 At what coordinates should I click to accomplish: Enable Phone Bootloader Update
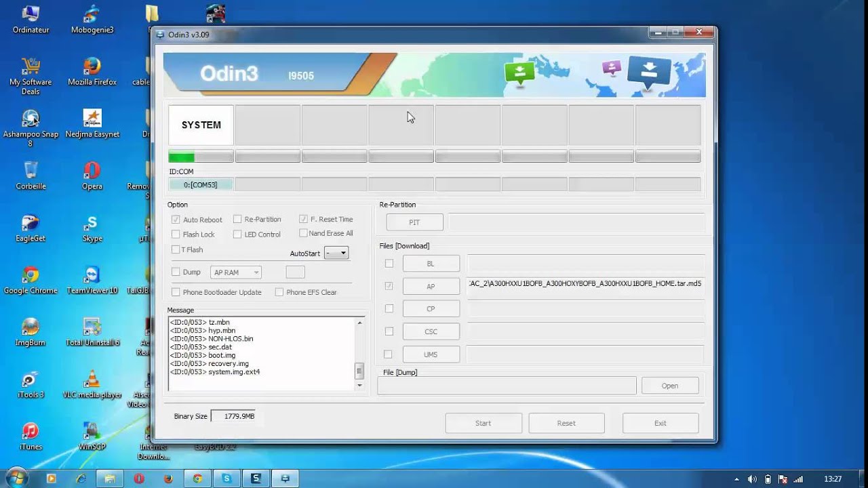[176, 292]
